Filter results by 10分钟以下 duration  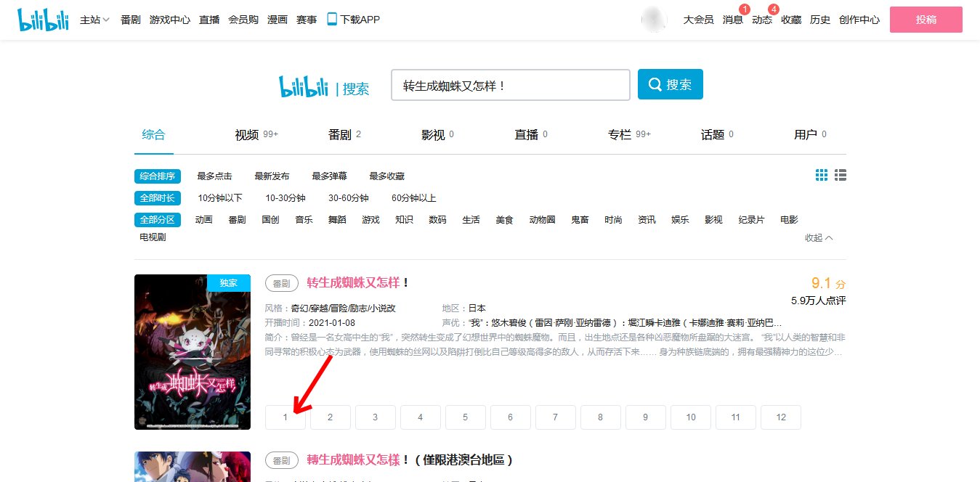pyautogui.click(x=219, y=197)
